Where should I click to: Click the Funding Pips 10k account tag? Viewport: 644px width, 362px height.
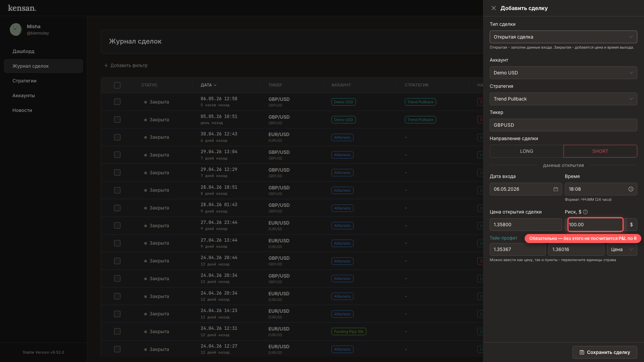348,331
